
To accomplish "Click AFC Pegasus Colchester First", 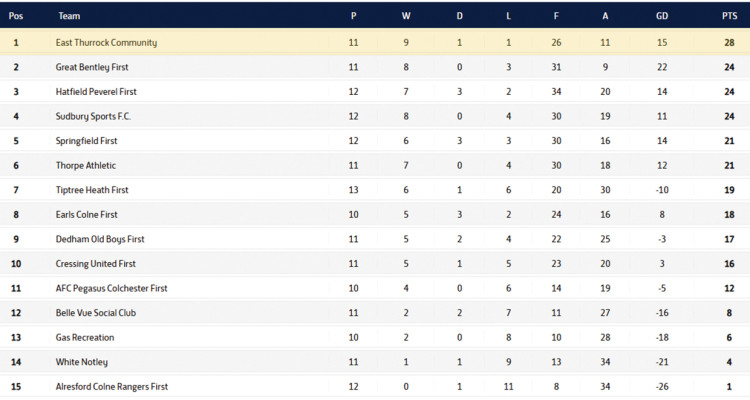I will pos(111,288).
